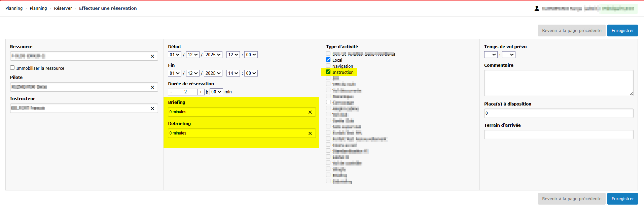Clear the Ressource field with its X icon
Viewport: 644px width, 211px height.
(x=152, y=56)
